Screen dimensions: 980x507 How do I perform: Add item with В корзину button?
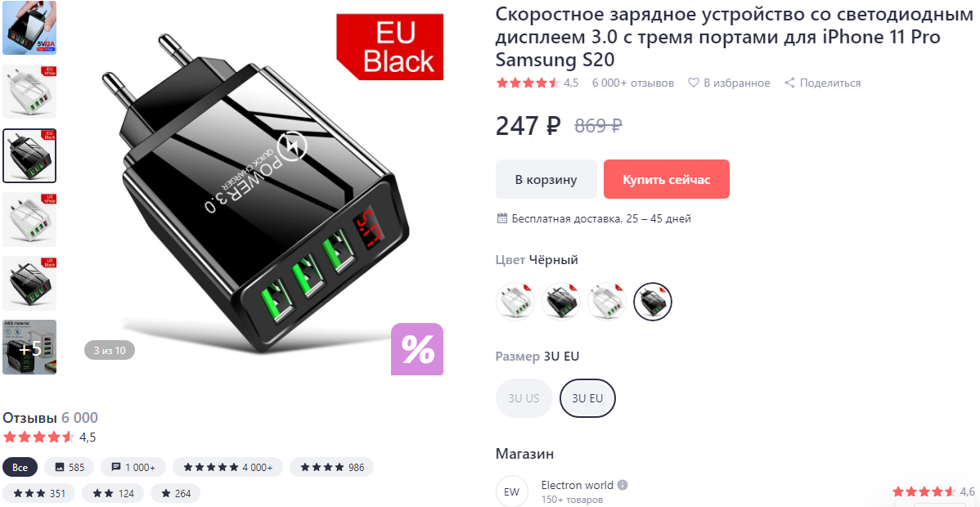coord(546,179)
